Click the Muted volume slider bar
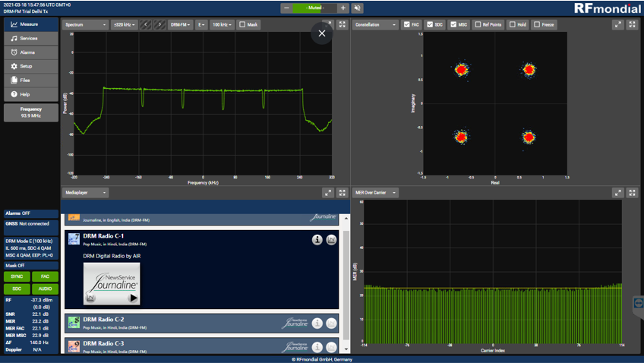This screenshot has height=363, width=644. 314,8
